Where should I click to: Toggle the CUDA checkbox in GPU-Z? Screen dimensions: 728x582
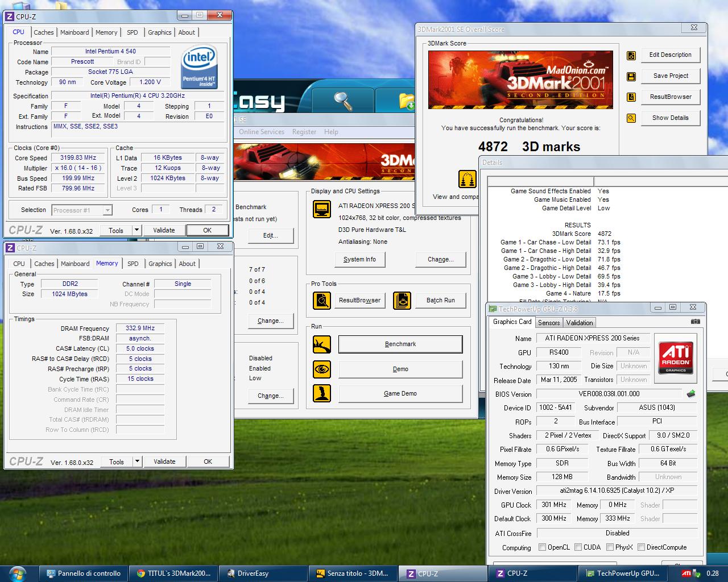578,547
